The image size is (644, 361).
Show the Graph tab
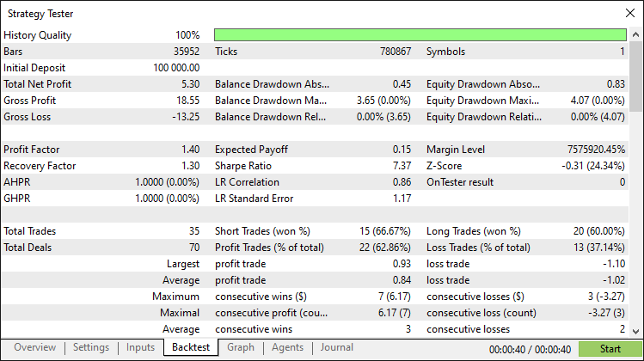241,347
